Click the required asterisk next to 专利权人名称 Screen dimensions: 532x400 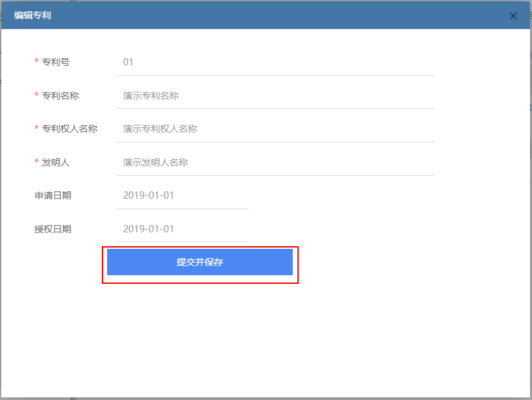click(x=36, y=129)
